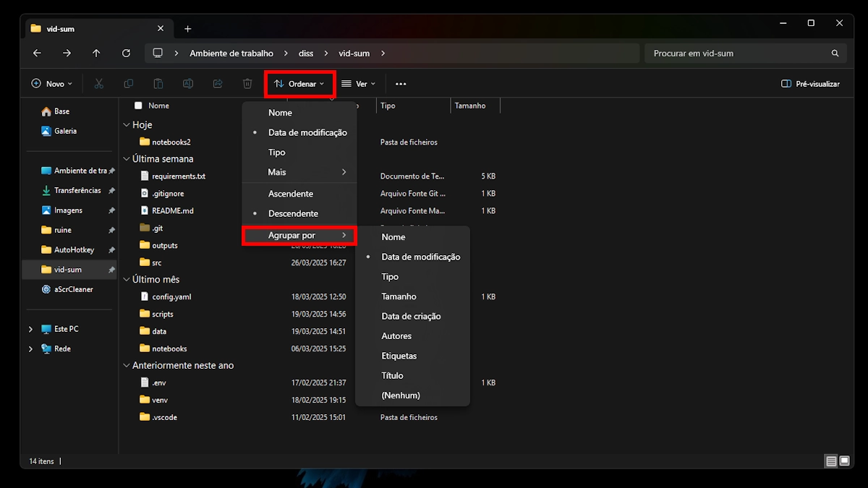This screenshot has width=868, height=488.
Task: Toggle the Pré-visualizar pane button
Action: (810, 84)
